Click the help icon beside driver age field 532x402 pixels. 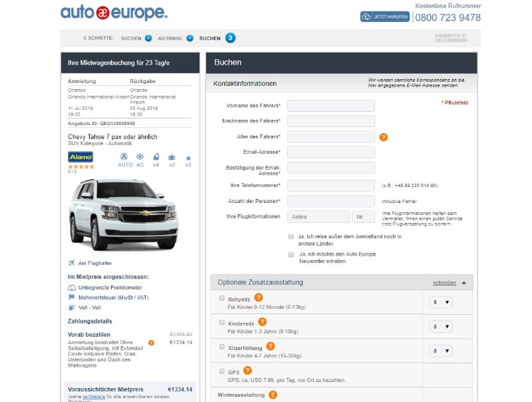384,137
